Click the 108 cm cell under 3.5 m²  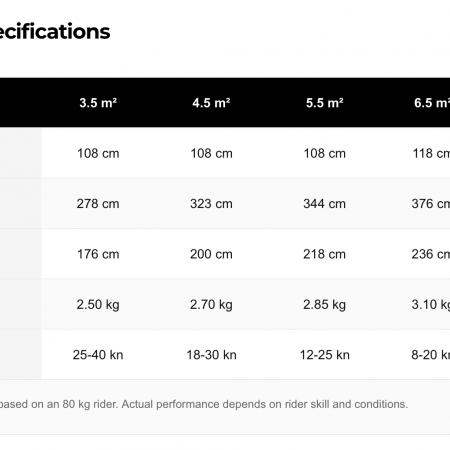[x=98, y=153]
